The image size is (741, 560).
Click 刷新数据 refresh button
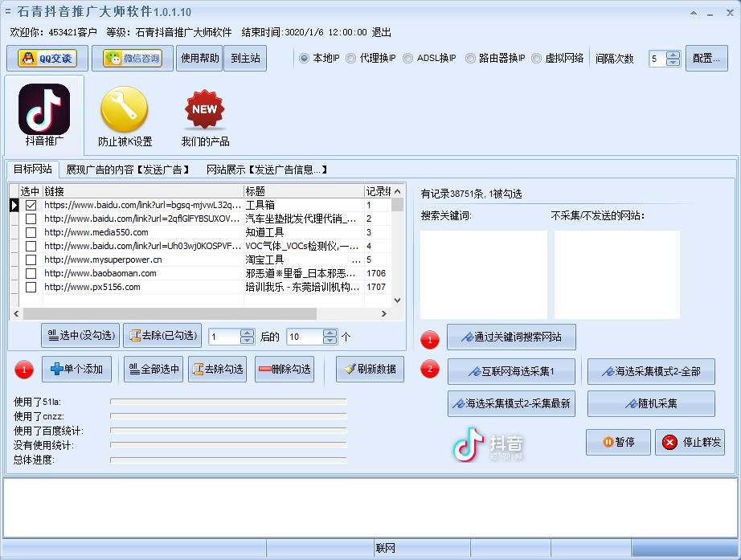pyautogui.click(x=370, y=369)
